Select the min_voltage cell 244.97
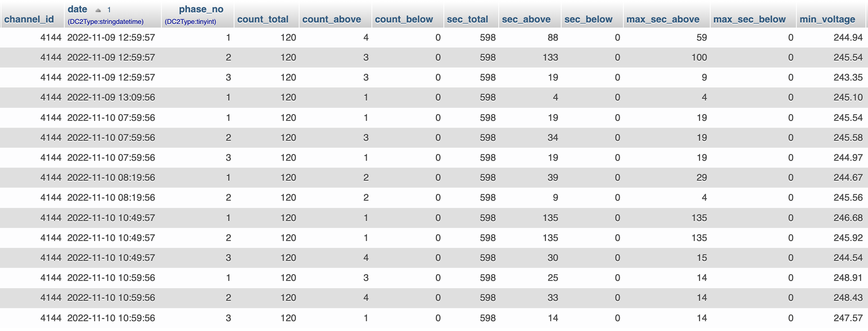This screenshot has width=868, height=331. 848,158
